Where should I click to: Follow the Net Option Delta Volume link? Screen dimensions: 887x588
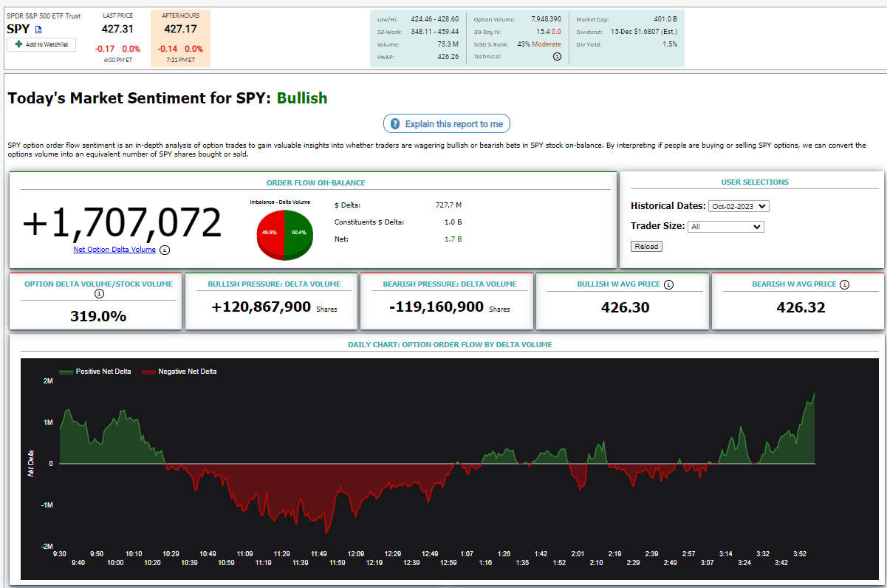coord(114,250)
